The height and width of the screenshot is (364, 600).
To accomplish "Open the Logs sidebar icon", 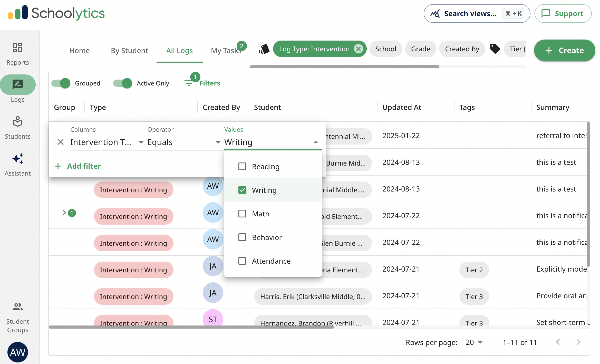I will [x=18, y=84].
